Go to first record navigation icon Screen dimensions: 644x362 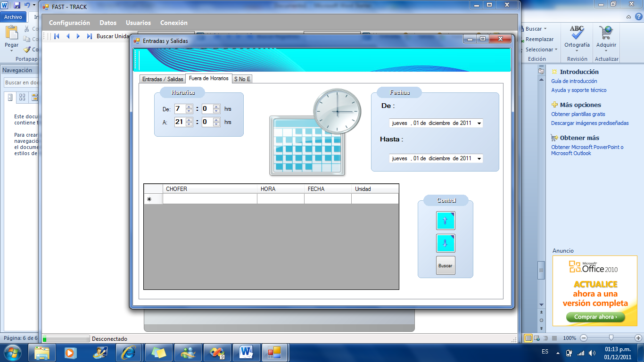point(57,36)
